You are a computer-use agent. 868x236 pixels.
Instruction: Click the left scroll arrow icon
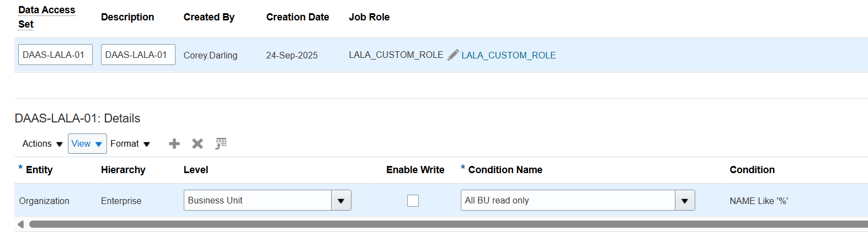pos(20,224)
